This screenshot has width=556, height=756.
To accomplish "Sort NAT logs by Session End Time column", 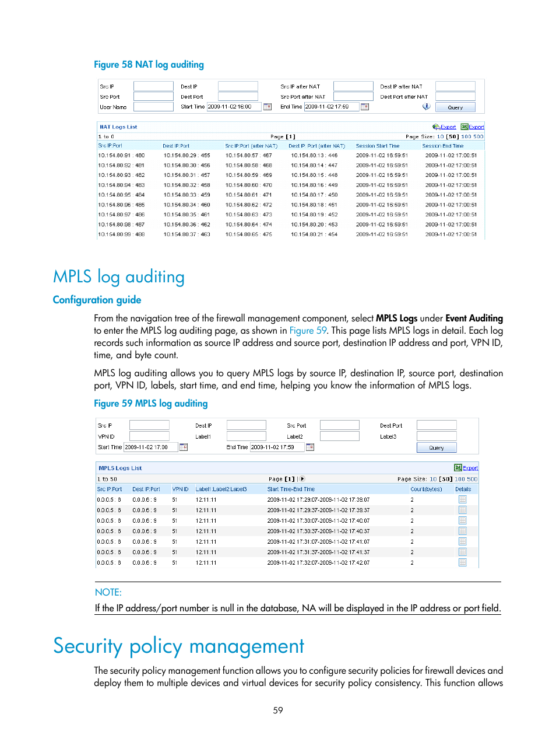I will tap(443, 146).
